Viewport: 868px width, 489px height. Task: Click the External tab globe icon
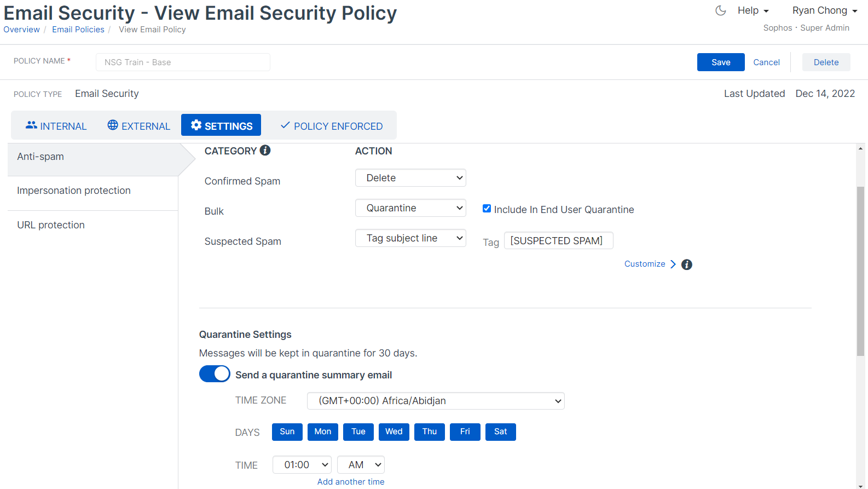[x=113, y=125]
